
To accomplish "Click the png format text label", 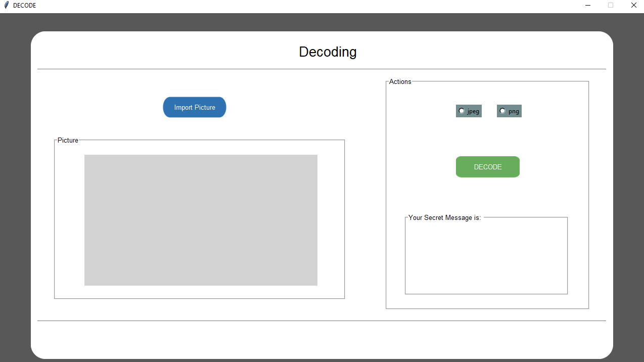I will (514, 111).
